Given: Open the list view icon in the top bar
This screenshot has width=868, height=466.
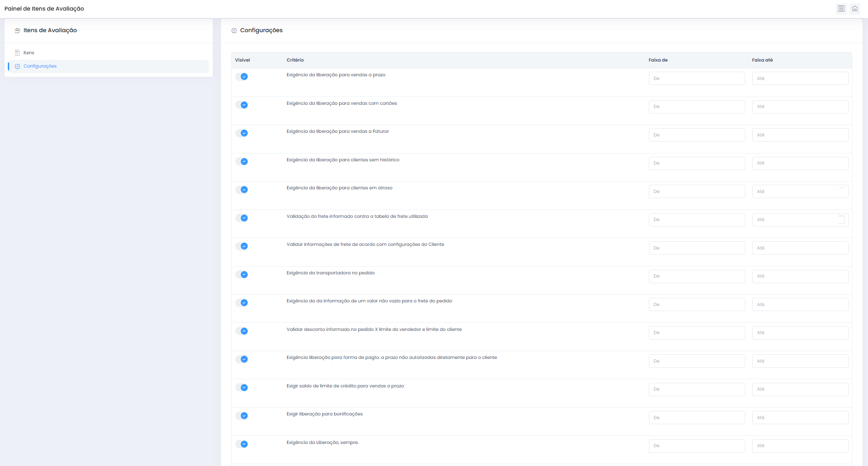Looking at the screenshot, I should point(841,9).
